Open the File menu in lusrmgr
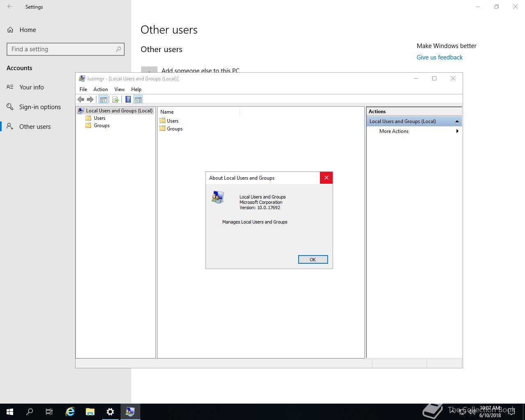The width and height of the screenshot is (525, 420). coord(83,89)
